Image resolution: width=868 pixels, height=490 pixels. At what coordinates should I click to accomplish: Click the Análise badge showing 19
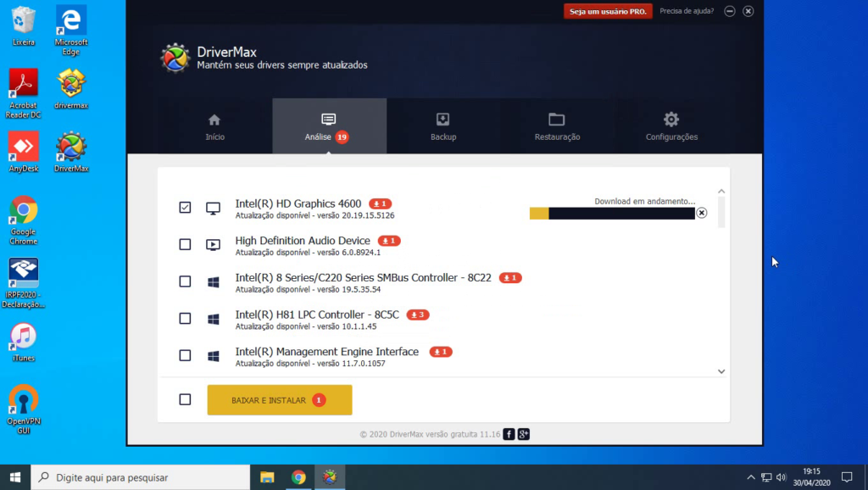(342, 136)
